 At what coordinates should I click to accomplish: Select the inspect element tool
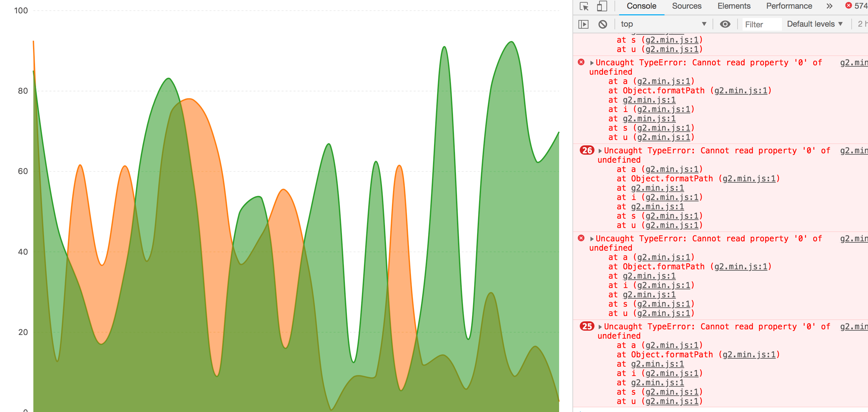click(x=584, y=6)
